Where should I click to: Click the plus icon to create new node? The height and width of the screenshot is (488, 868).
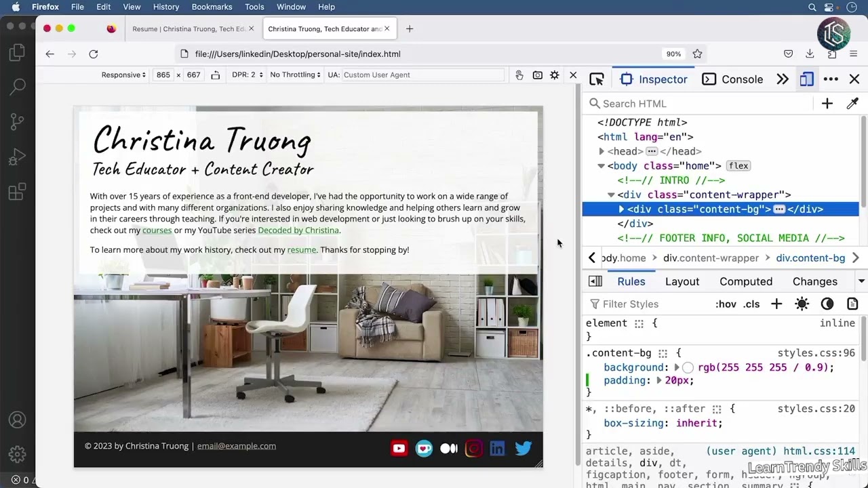point(827,104)
